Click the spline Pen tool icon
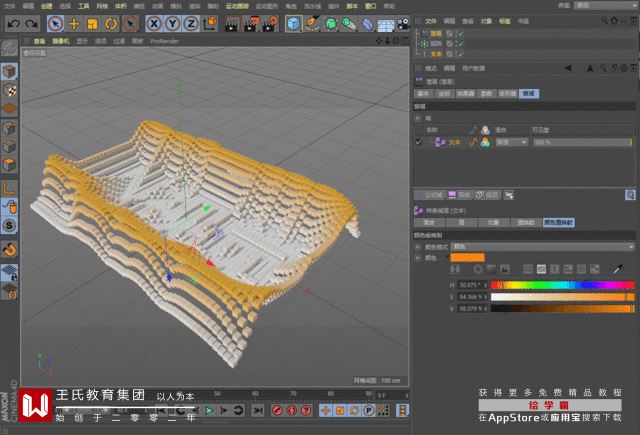This screenshot has width=640, height=435. [x=313, y=24]
